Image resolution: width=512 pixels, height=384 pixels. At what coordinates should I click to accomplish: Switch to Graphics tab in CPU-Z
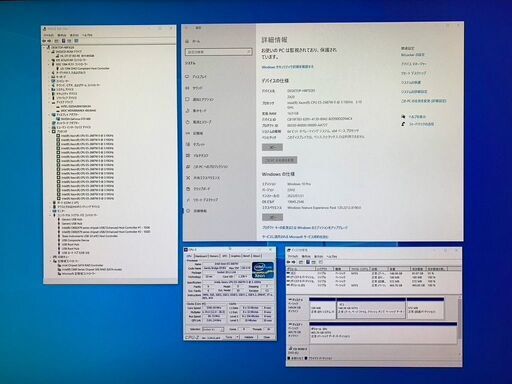pos(235,256)
